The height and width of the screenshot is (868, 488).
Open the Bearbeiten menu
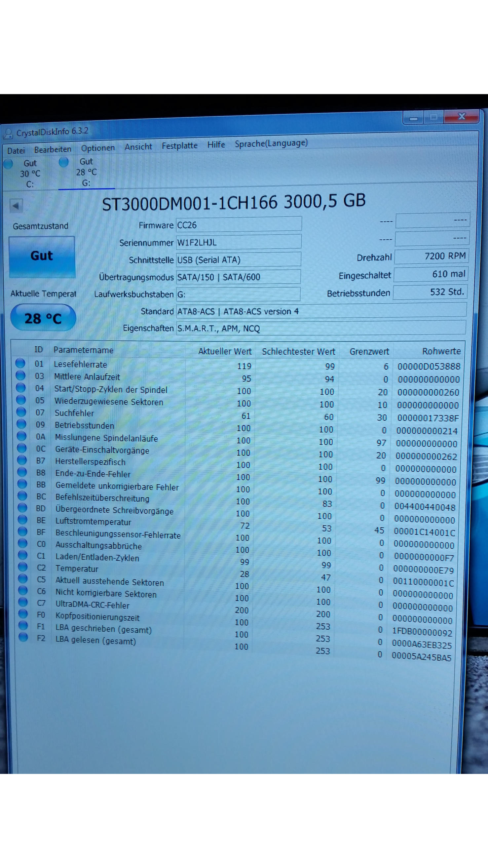tap(53, 149)
